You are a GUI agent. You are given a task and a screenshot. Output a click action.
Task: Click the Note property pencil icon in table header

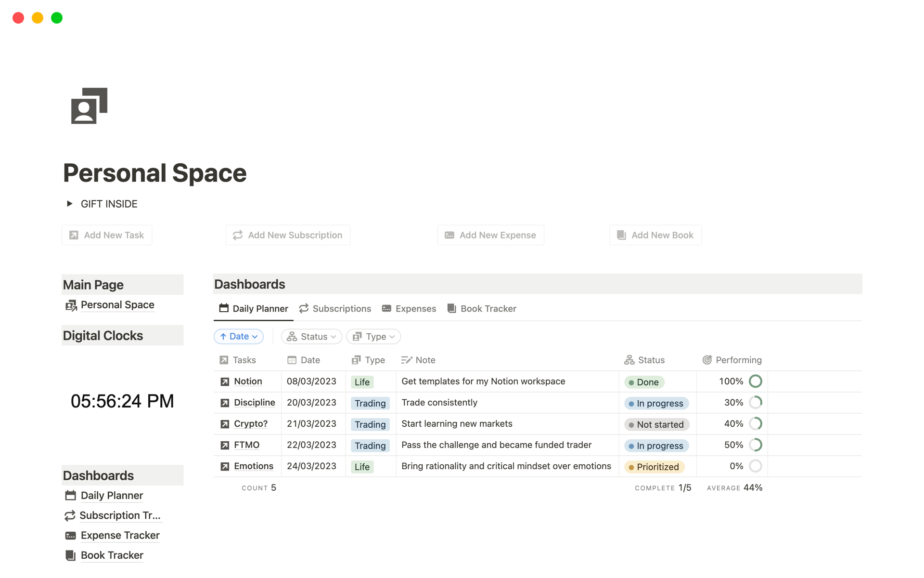tap(406, 360)
